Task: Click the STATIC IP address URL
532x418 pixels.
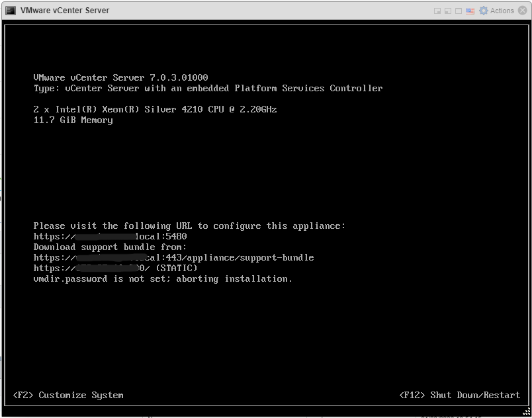Action: coord(115,268)
